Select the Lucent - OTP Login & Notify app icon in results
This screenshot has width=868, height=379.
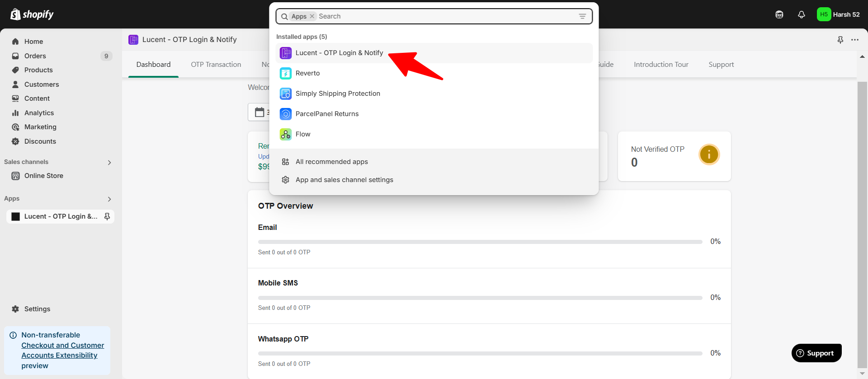pos(286,53)
